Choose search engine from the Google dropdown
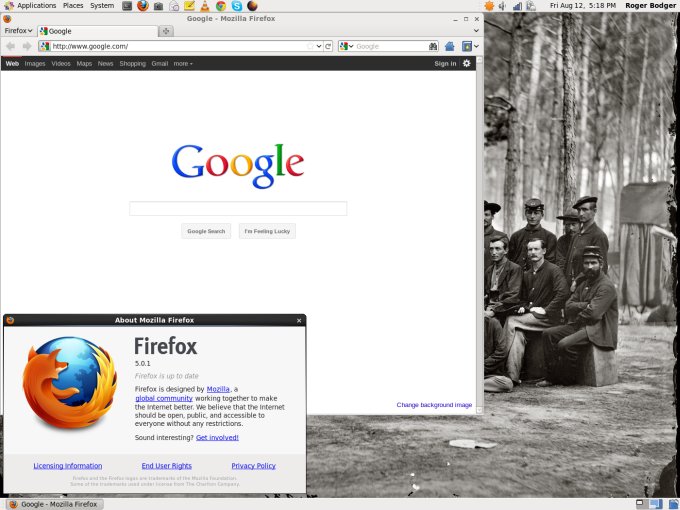680x510 pixels. (x=347, y=46)
